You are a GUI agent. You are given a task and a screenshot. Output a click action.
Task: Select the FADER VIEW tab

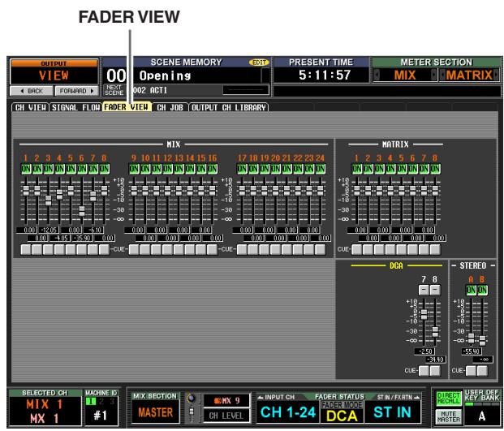pos(127,107)
